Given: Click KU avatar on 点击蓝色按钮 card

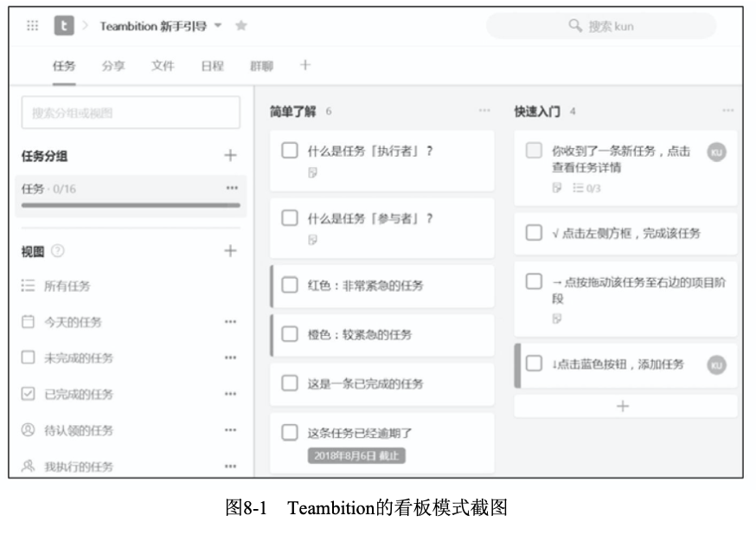Looking at the screenshot, I should pos(717,365).
